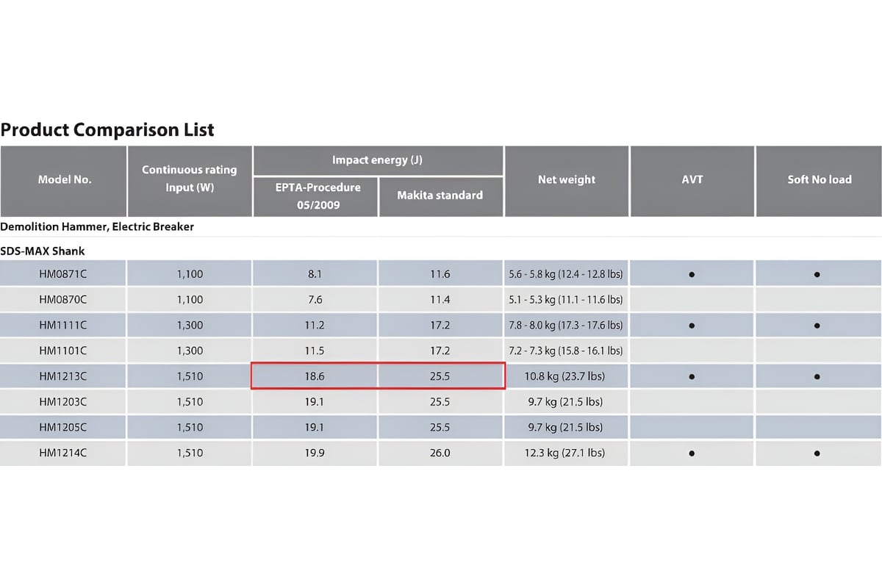Click model cell HM1203C

click(63, 402)
